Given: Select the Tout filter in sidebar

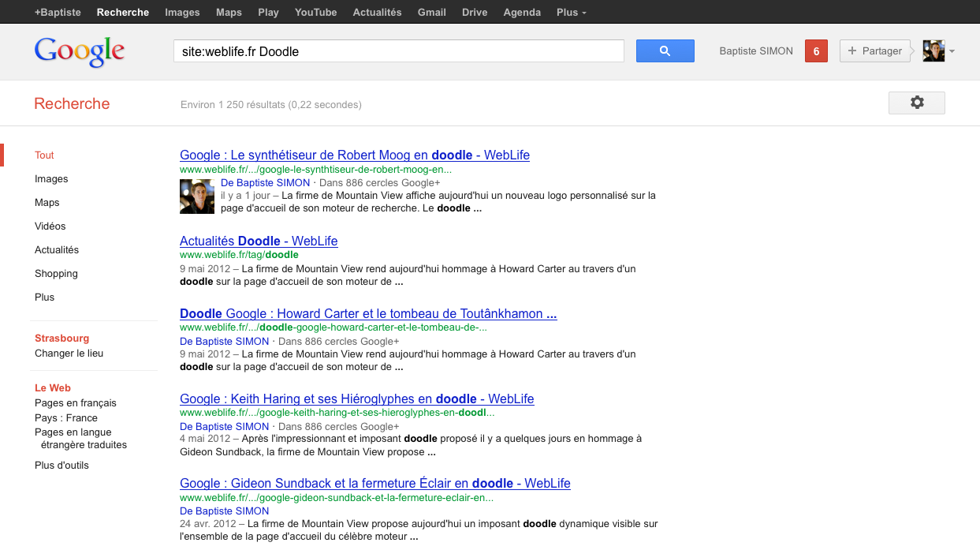Looking at the screenshot, I should click(x=44, y=155).
